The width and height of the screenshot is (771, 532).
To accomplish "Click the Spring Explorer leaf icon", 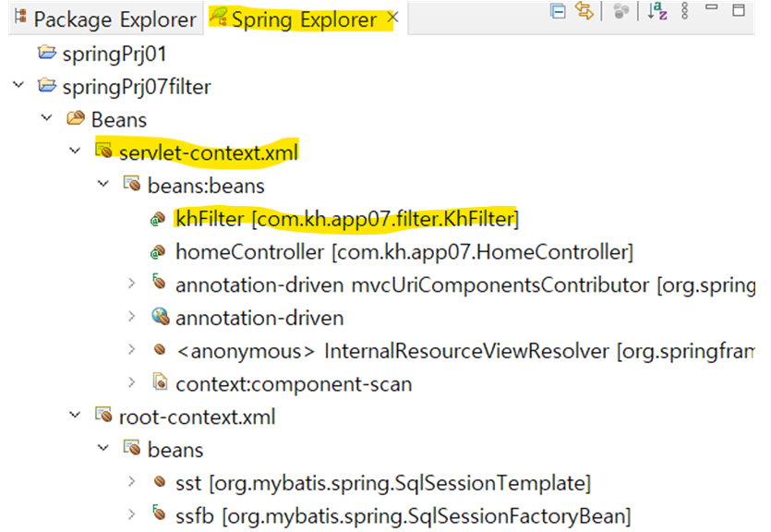I will 218,17.
